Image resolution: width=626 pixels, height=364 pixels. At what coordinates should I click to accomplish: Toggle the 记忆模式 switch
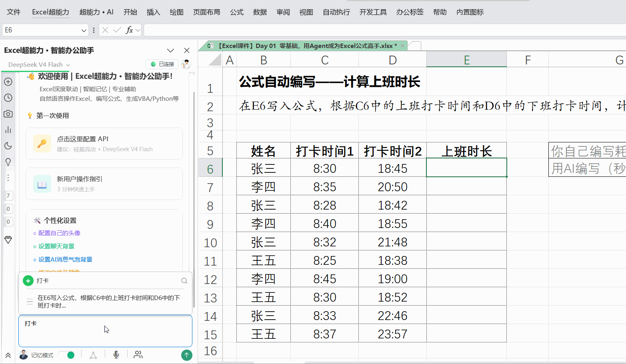click(66, 355)
